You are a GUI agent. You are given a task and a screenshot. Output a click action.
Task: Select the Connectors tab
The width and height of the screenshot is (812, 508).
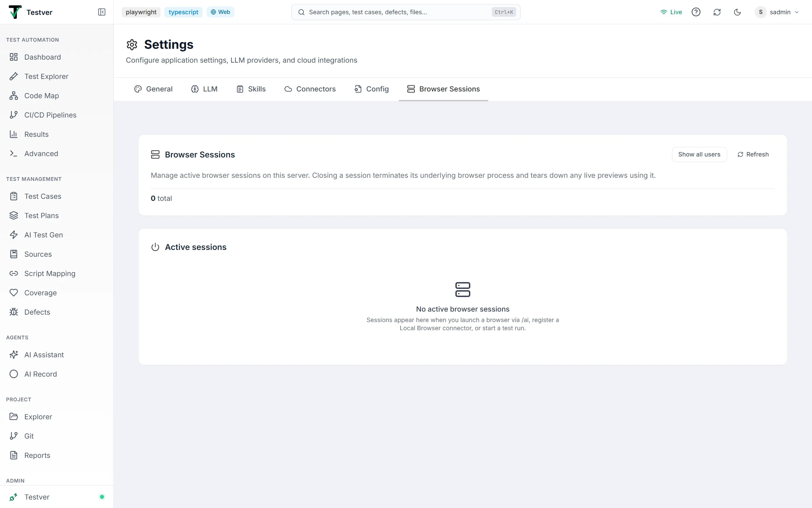tap(310, 89)
